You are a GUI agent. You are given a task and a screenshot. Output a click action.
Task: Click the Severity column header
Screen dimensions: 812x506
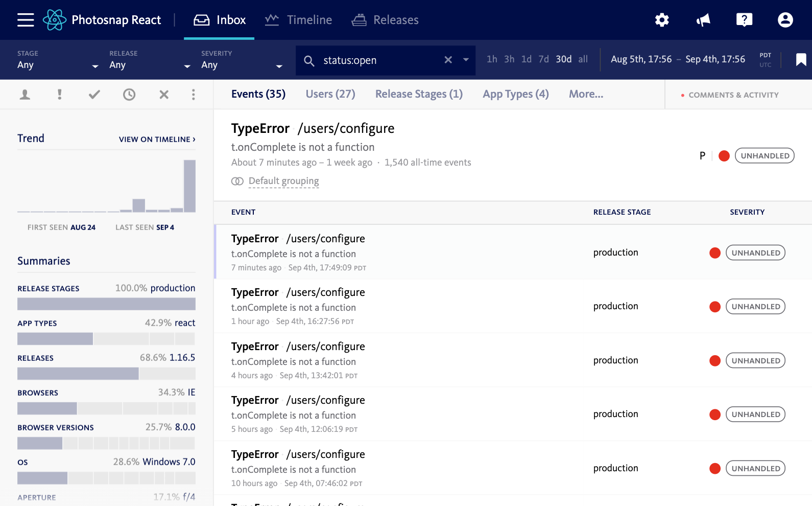(x=747, y=212)
